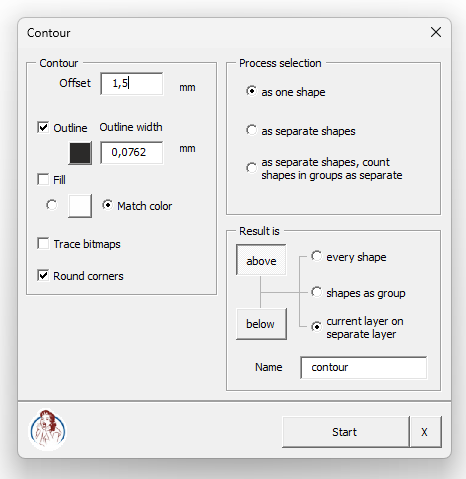Select 'every shape' result option
466x479 pixels.
(x=316, y=256)
